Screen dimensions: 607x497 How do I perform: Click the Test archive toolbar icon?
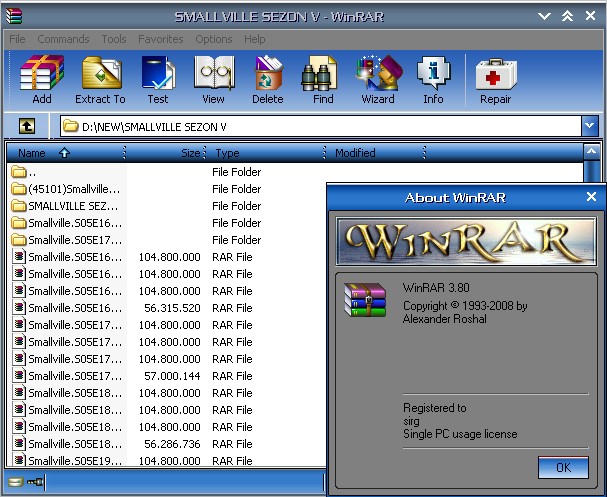click(158, 79)
